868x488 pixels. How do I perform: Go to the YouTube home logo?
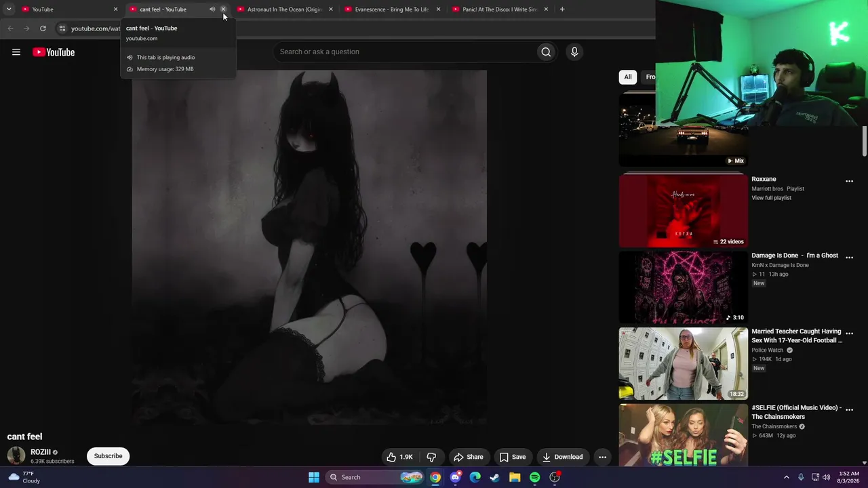click(54, 52)
